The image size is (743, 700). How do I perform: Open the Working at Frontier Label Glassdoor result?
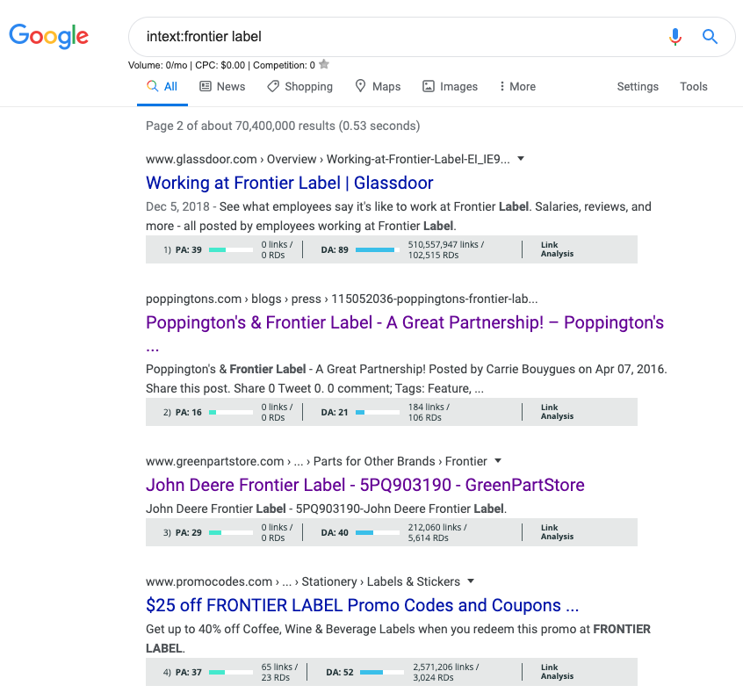coord(290,183)
